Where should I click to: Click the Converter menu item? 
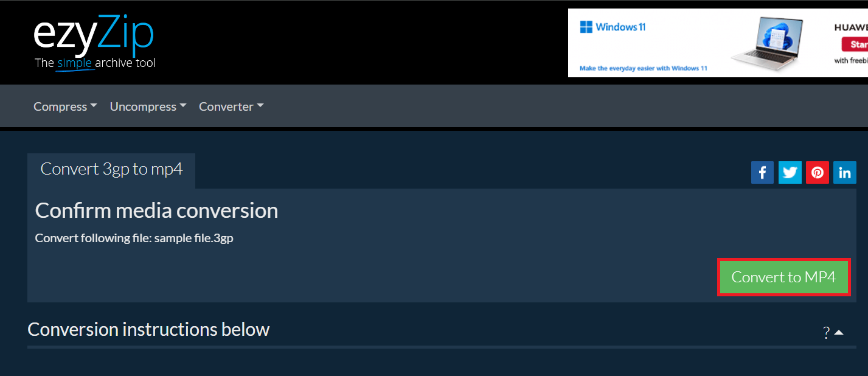(231, 106)
